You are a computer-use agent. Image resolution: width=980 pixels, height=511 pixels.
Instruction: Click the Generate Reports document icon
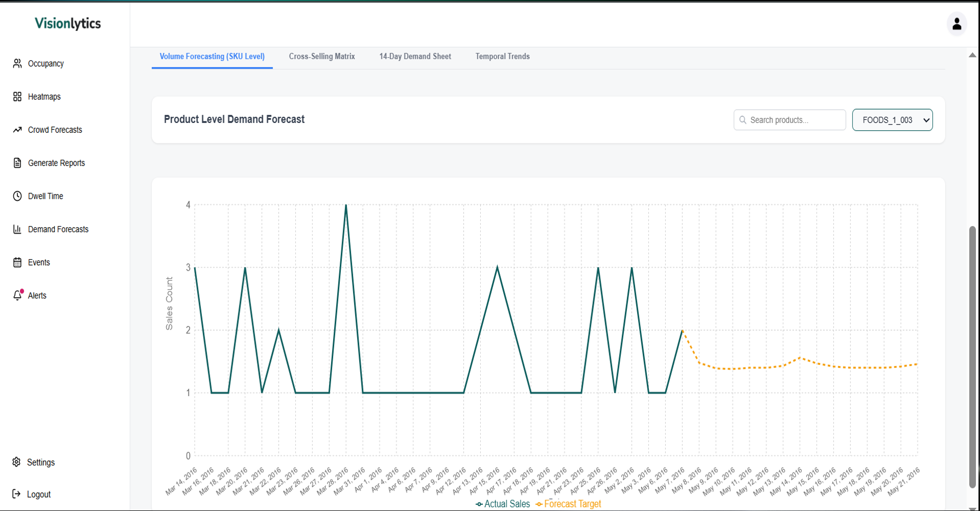tap(17, 163)
